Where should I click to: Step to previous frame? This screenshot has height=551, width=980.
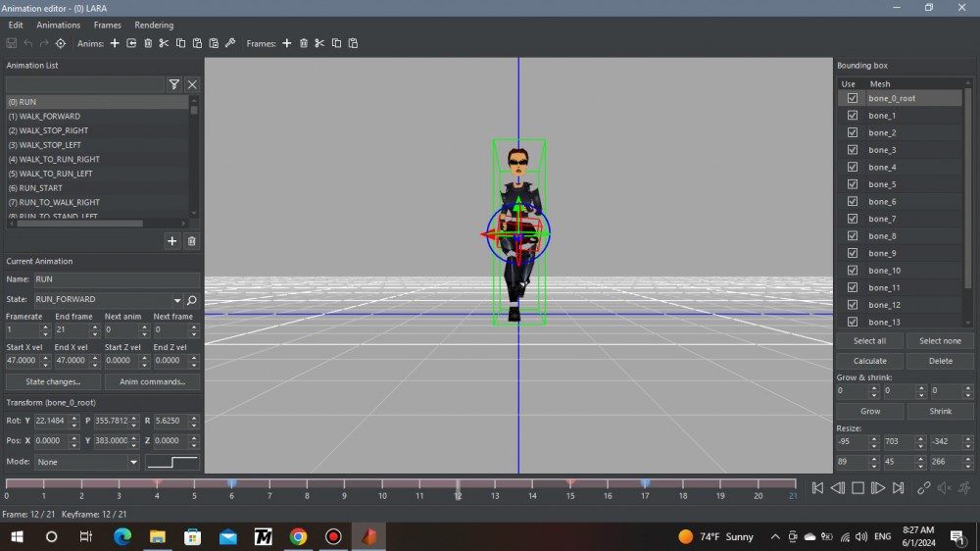[838, 488]
